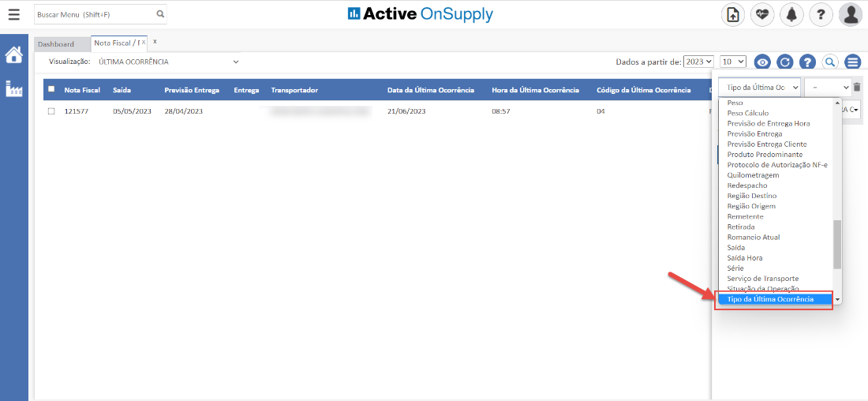Select Redespacho option
Screen dimensions: 868x401
pyautogui.click(x=775, y=186)
